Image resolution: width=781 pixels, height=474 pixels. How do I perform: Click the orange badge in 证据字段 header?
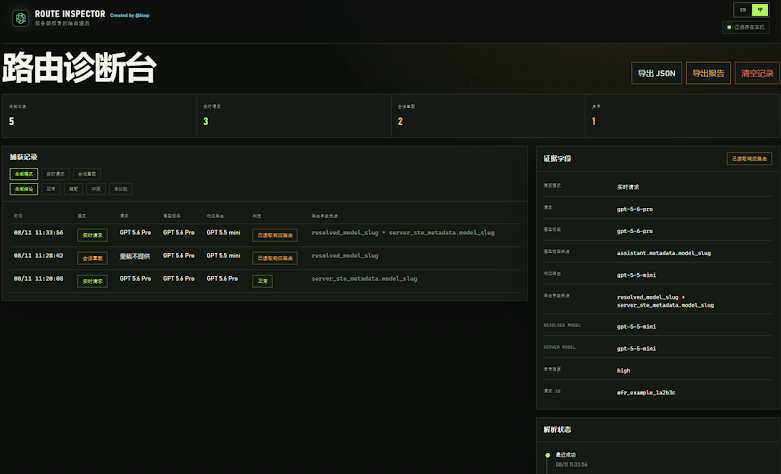click(x=749, y=159)
